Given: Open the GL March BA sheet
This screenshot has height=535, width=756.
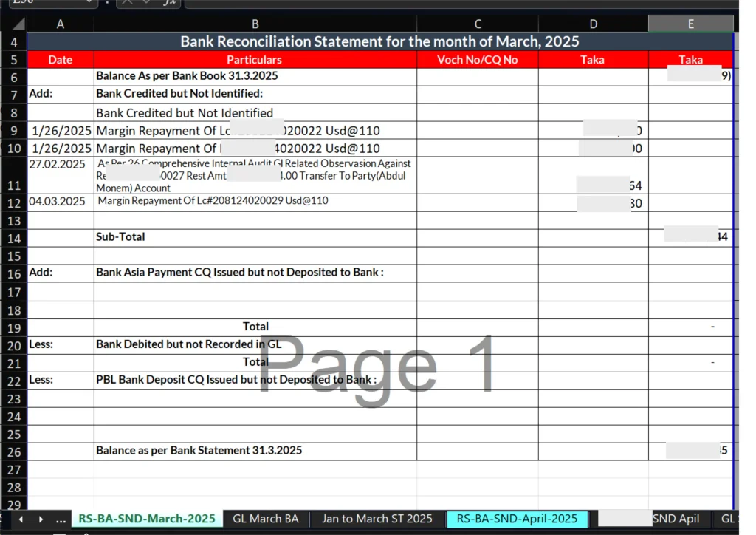Looking at the screenshot, I should coord(266,519).
